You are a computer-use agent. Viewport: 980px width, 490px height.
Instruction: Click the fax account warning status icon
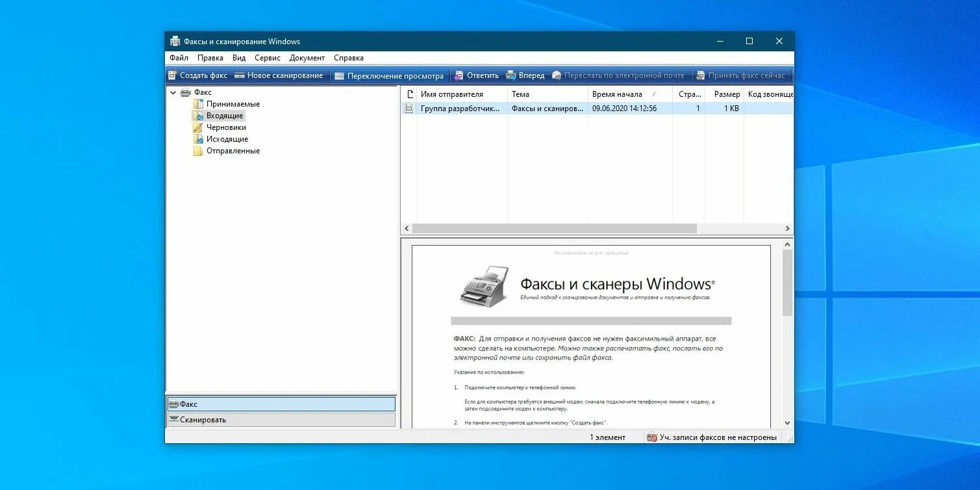pyautogui.click(x=652, y=437)
